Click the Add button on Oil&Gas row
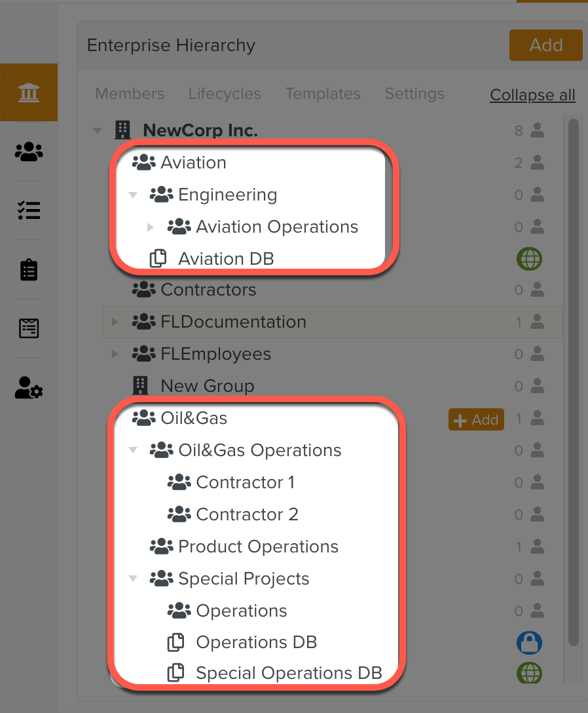588x713 pixels. [x=476, y=419]
